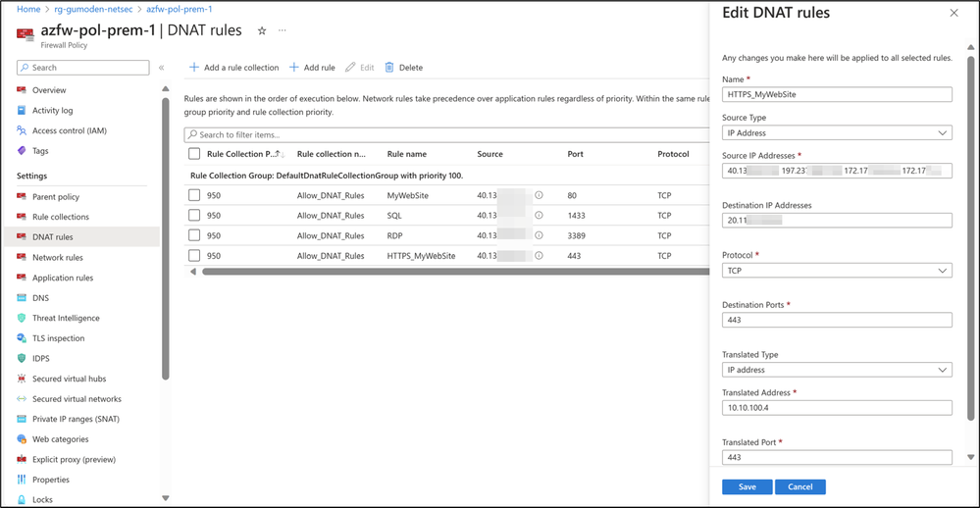Click the Private IP ranges (SNAT) icon
980x508 pixels.
[x=22, y=419]
